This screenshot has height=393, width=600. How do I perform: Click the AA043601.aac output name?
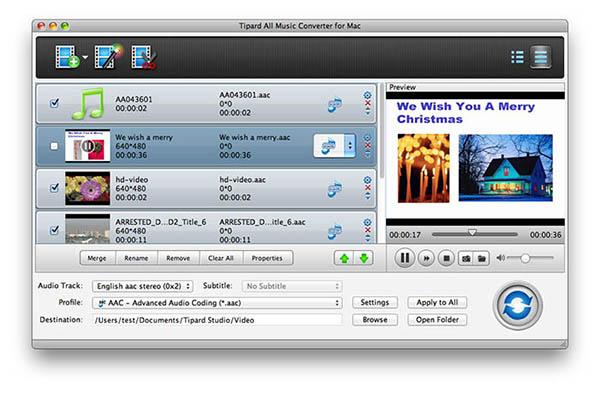pos(245,95)
